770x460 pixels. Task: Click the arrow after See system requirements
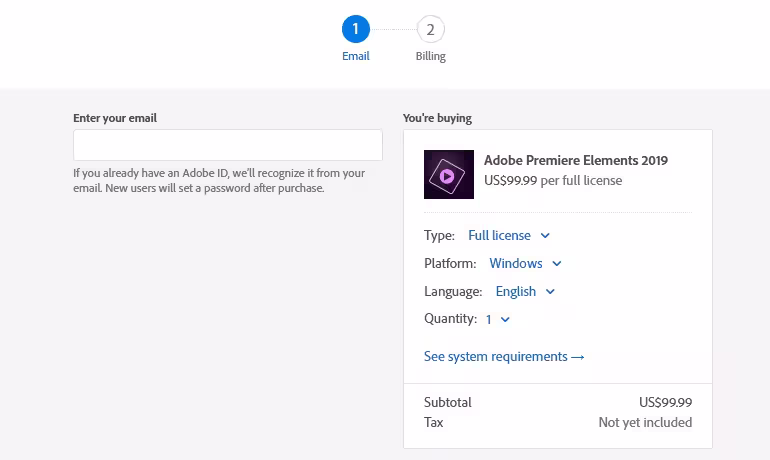point(578,357)
